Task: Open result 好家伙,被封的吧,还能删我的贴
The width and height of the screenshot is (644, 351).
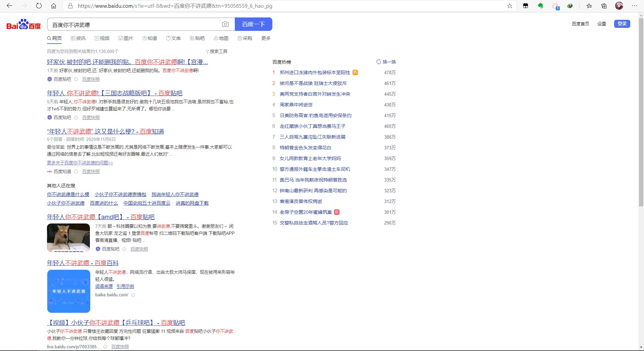Action: click(x=127, y=62)
